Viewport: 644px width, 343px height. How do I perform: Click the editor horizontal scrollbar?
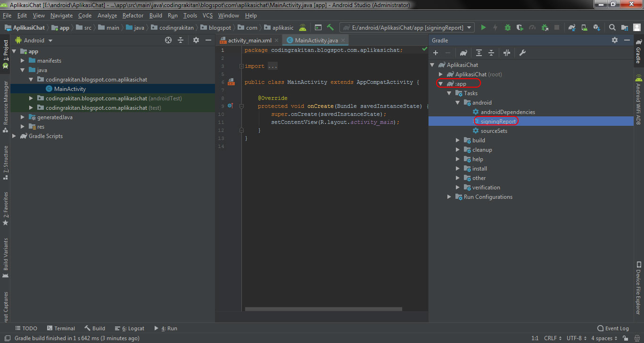(323, 309)
